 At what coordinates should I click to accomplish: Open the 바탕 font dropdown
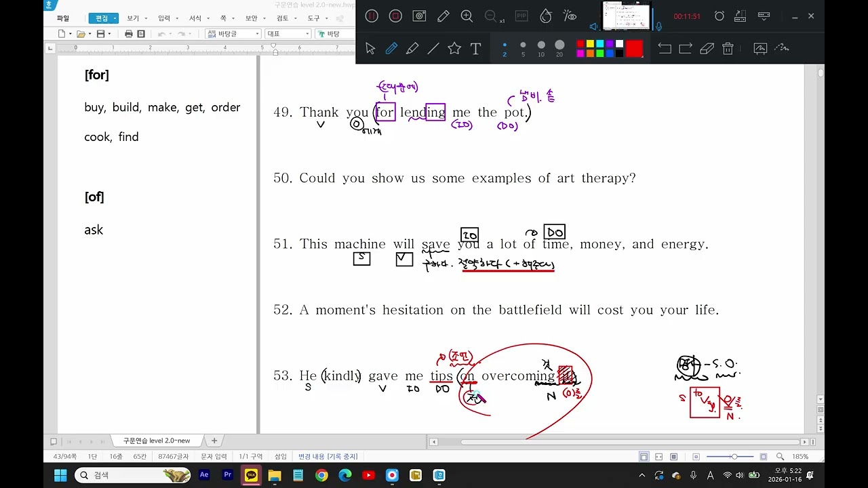pos(335,34)
